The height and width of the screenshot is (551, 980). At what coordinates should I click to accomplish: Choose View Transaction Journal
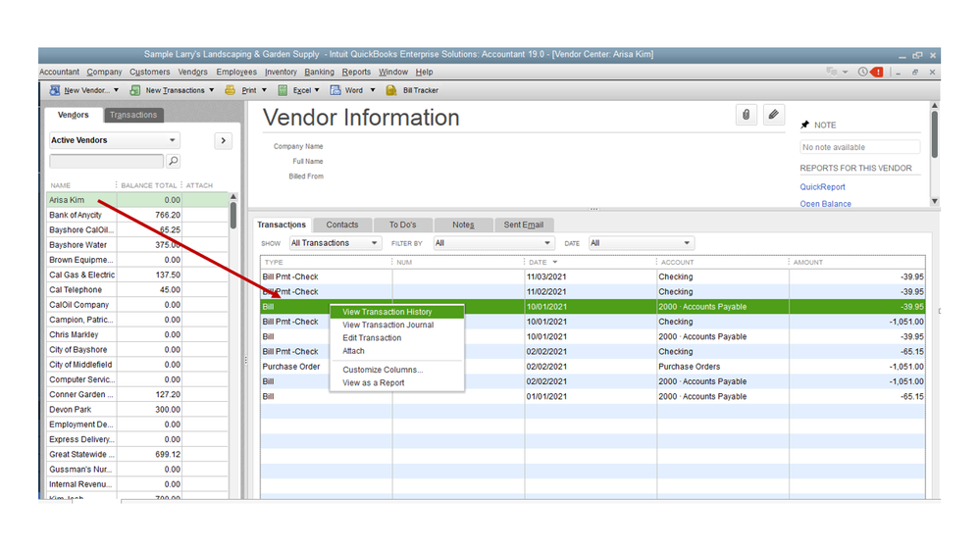tap(397, 325)
